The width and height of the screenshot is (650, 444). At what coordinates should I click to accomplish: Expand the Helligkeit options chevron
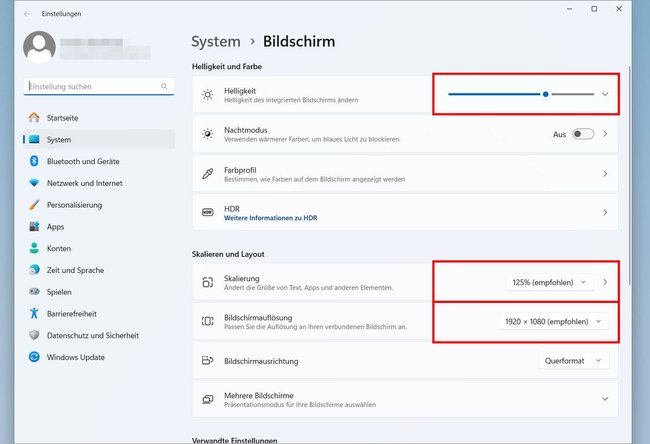(605, 95)
